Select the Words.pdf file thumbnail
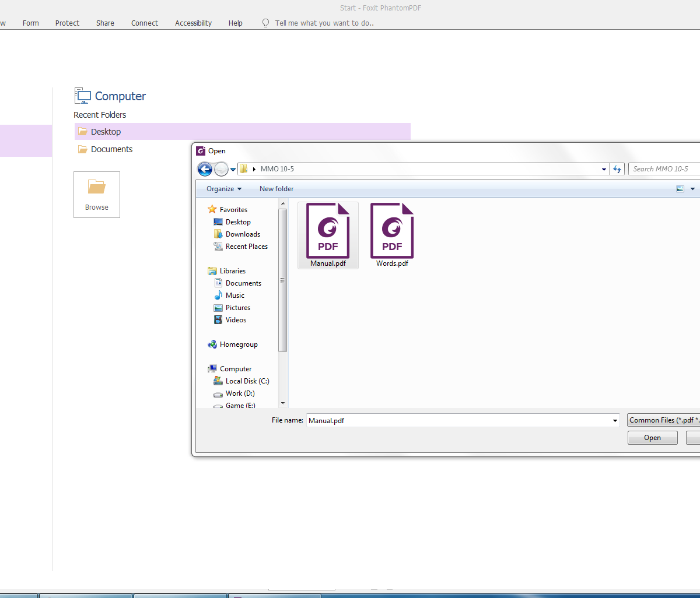 click(392, 235)
